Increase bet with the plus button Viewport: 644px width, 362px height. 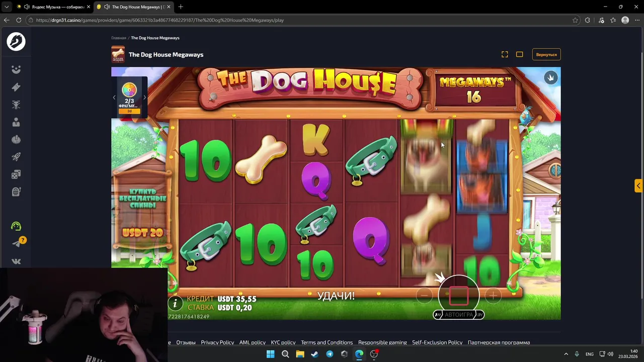tap(493, 296)
